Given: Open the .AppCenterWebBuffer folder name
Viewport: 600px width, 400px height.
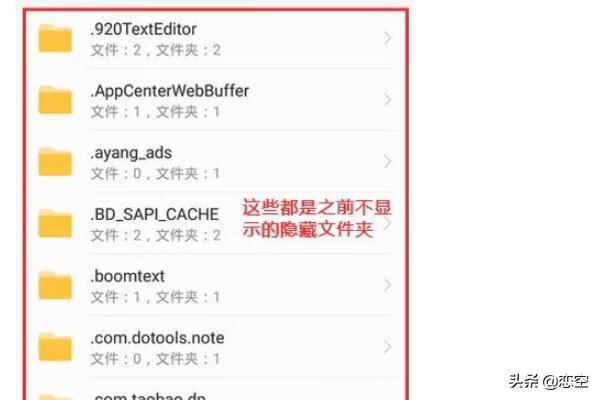Looking at the screenshot, I should (170, 91).
